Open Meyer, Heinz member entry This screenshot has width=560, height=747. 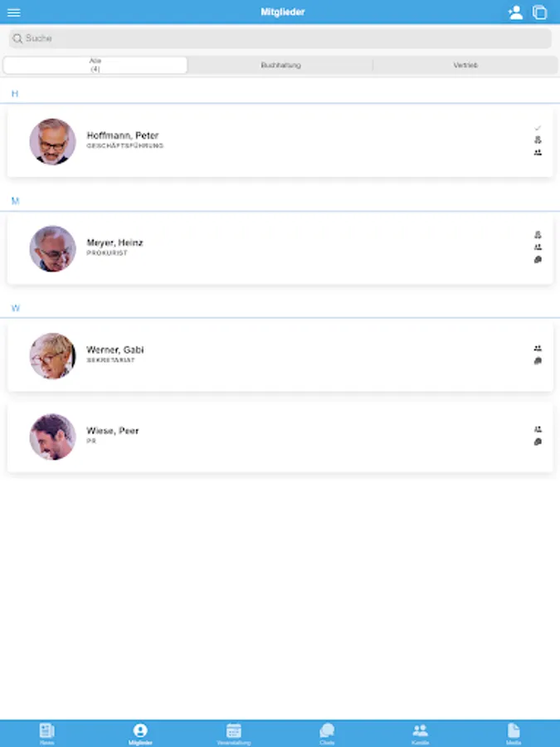pos(280,249)
